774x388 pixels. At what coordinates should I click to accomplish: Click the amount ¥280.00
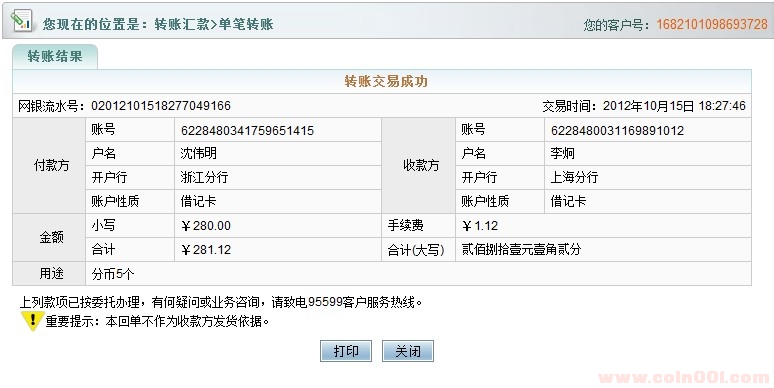(206, 226)
